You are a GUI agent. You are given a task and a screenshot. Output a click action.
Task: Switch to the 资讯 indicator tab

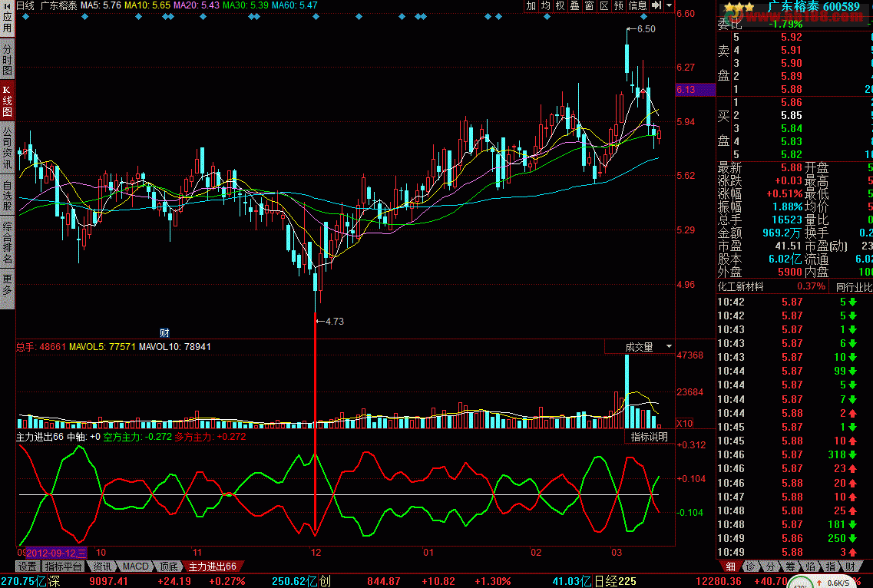(x=102, y=567)
